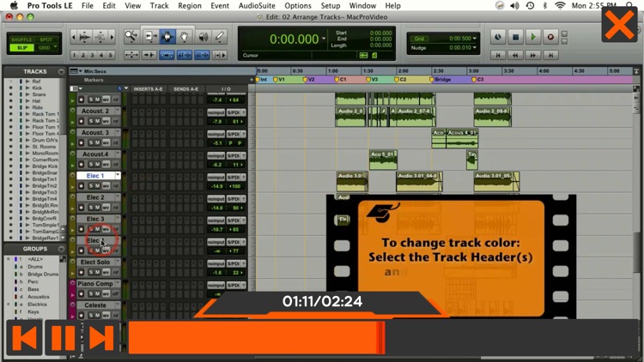Image resolution: width=644 pixels, height=362 pixels.
Task: Select the Selector tool
Action: click(x=167, y=37)
